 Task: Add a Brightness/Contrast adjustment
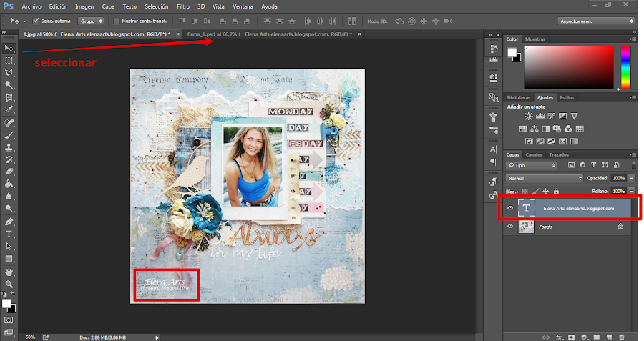529,116
